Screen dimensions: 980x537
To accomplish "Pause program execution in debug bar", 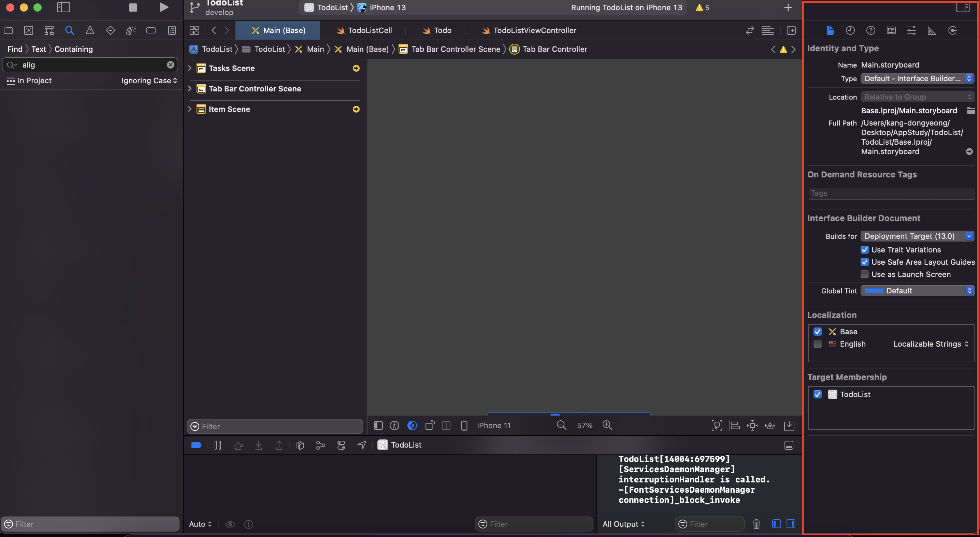I will point(218,445).
